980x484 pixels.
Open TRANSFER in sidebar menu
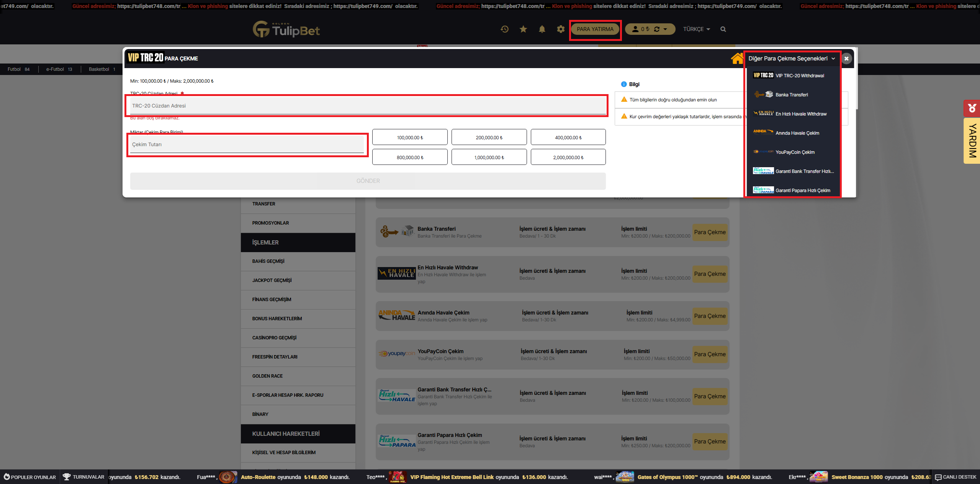point(298,204)
